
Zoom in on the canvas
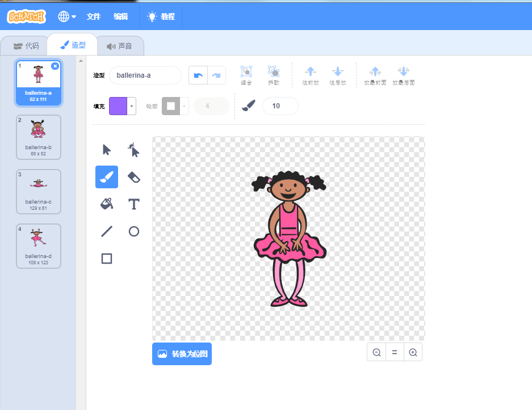(x=413, y=352)
